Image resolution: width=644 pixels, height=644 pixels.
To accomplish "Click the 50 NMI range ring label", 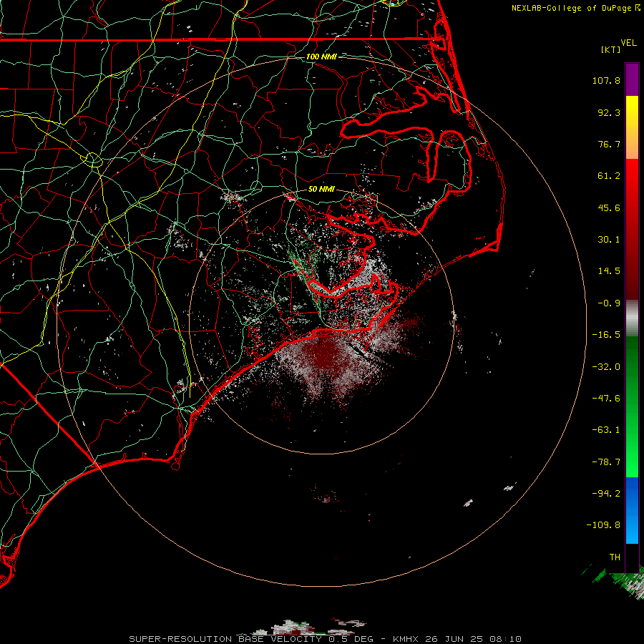I will [321, 190].
